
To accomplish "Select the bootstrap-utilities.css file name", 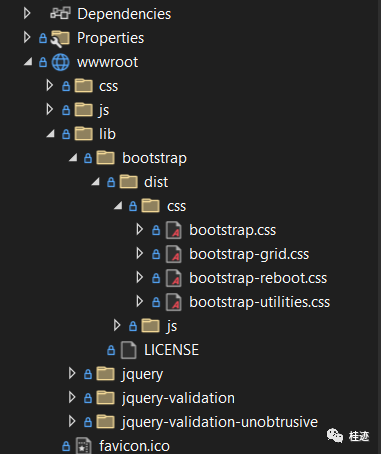I will [260, 302].
